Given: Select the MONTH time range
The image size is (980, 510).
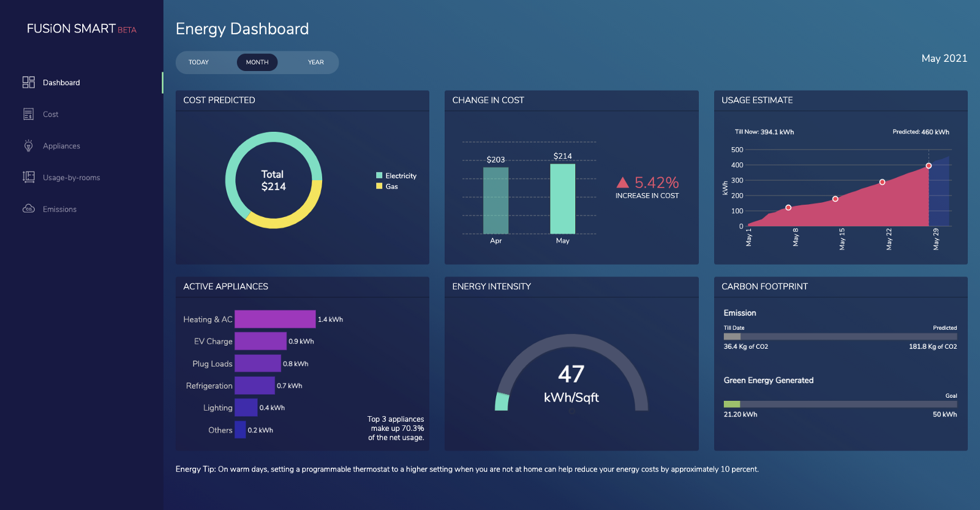Looking at the screenshot, I should [257, 63].
